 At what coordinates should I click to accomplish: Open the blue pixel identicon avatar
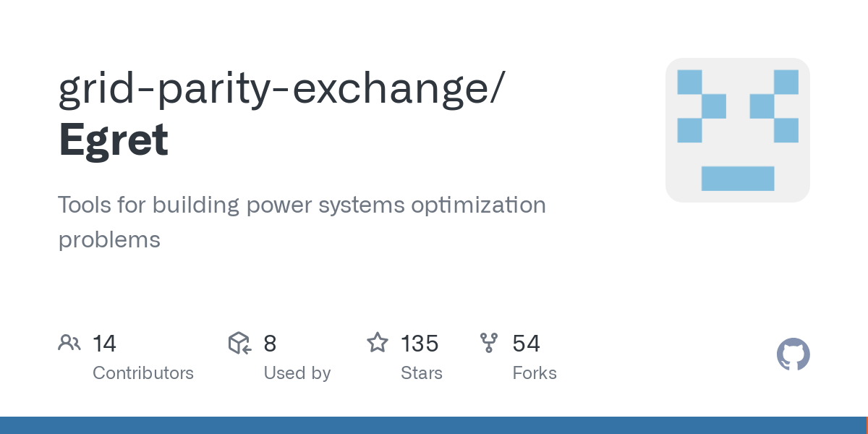click(737, 130)
